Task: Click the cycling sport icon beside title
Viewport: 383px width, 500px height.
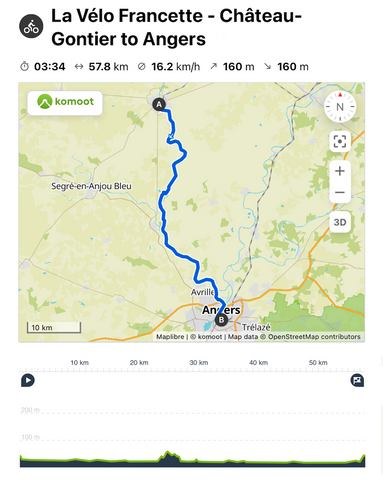Action: point(31,26)
